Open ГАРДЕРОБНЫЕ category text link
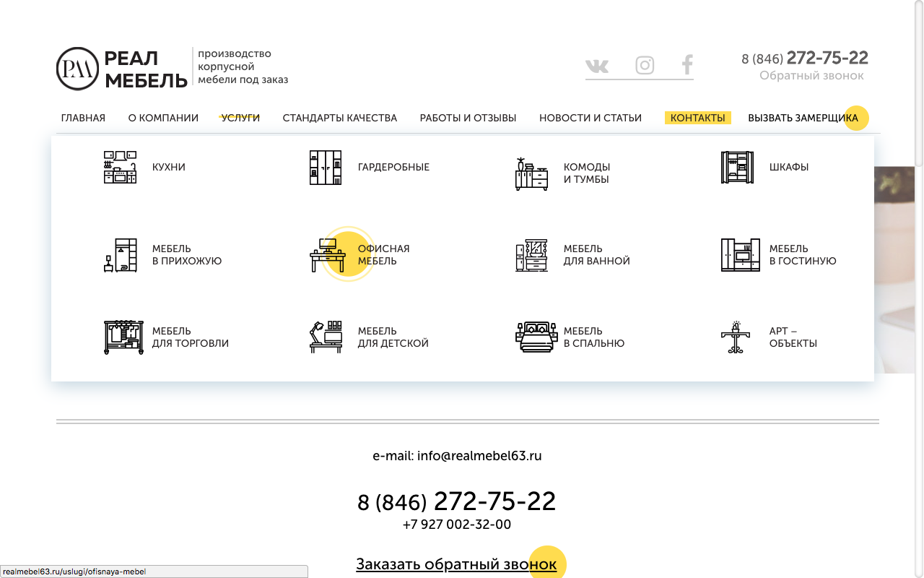The height and width of the screenshot is (578, 924). click(393, 167)
